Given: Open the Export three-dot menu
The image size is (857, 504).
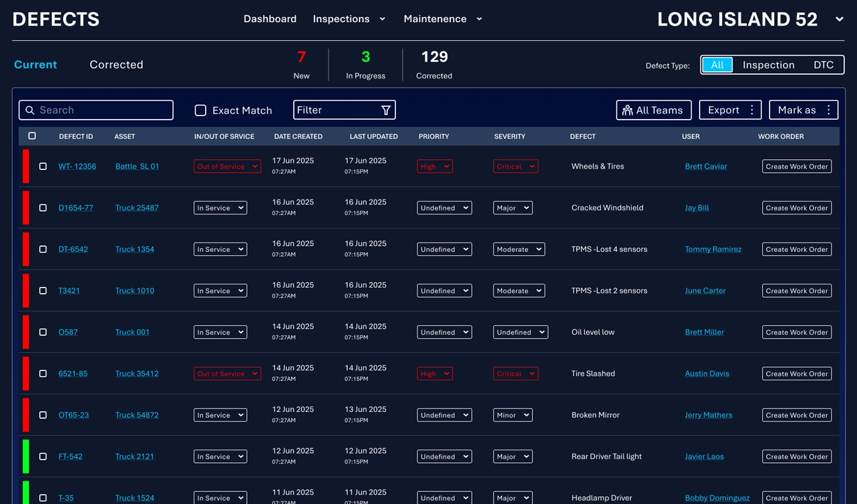Looking at the screenshot, I should click(752, 110).
